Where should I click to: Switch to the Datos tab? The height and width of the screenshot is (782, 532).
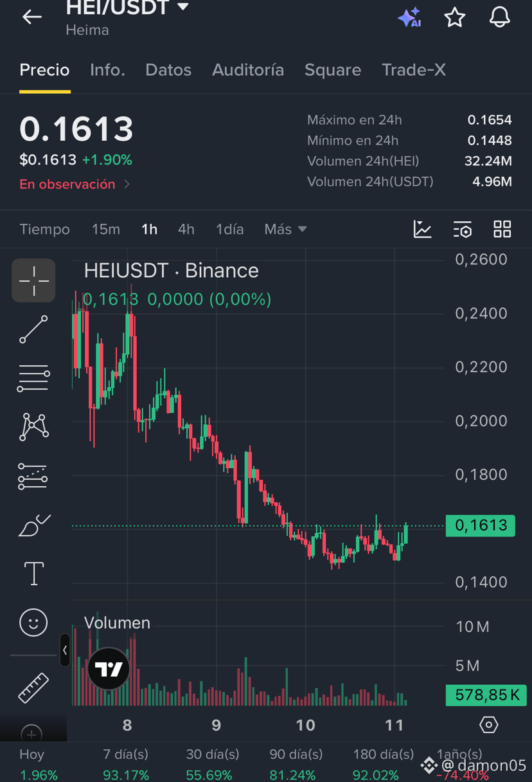[168, 70]
